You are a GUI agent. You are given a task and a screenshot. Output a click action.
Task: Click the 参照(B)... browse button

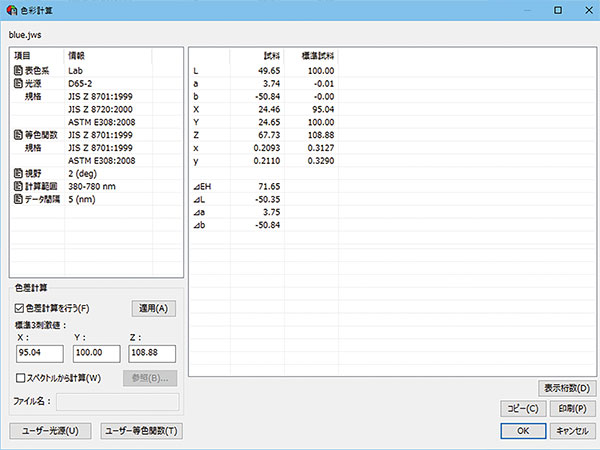[150, 378]
